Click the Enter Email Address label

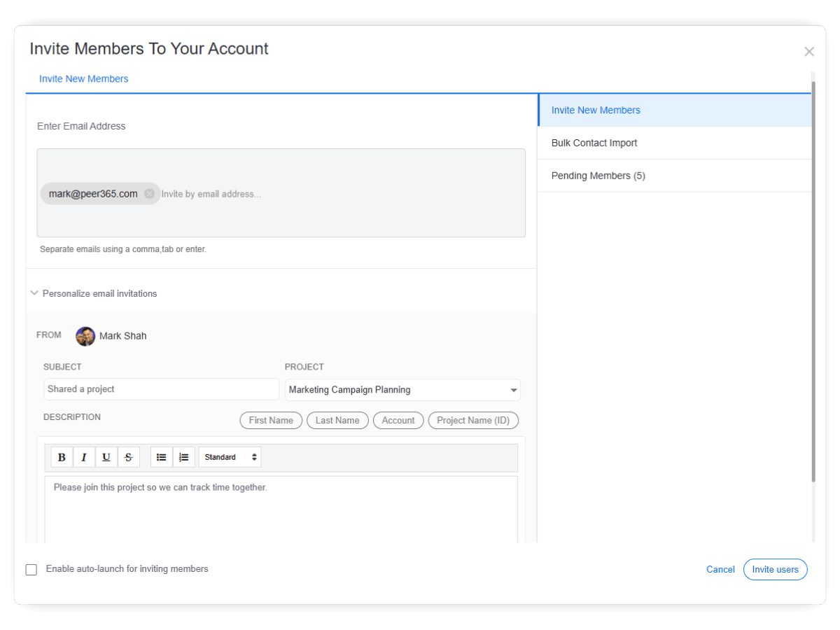click(81, 126)
